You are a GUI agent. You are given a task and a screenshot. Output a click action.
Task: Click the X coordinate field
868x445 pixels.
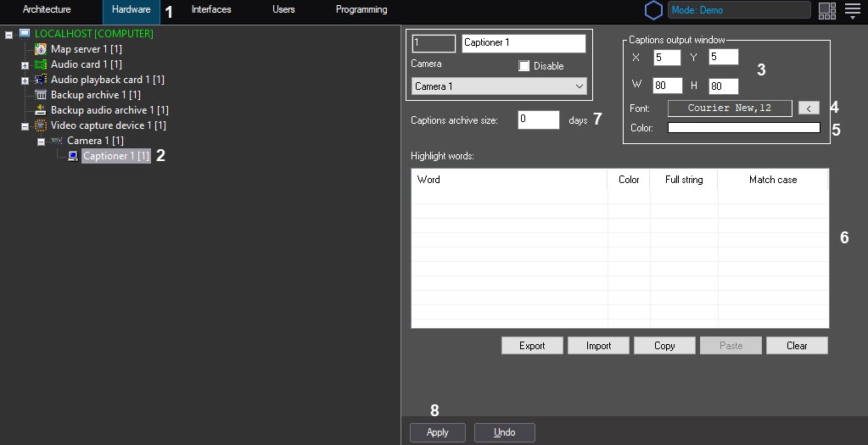[x=667, y=57]
